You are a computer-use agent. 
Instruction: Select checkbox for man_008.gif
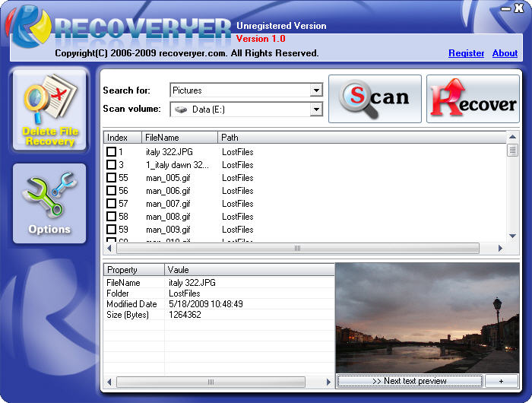tap(111, 216)
